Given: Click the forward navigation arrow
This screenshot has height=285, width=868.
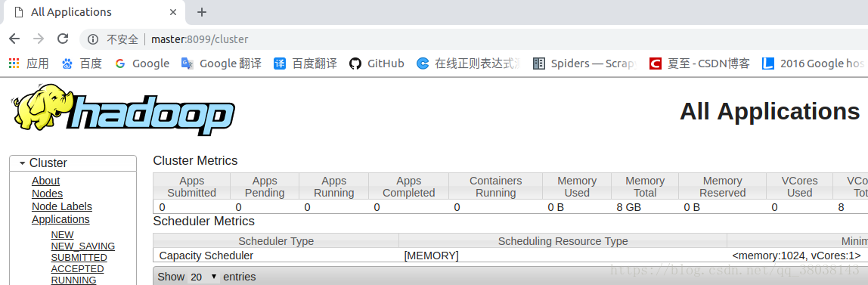Looking at the screenshot, I should (39, 39).
